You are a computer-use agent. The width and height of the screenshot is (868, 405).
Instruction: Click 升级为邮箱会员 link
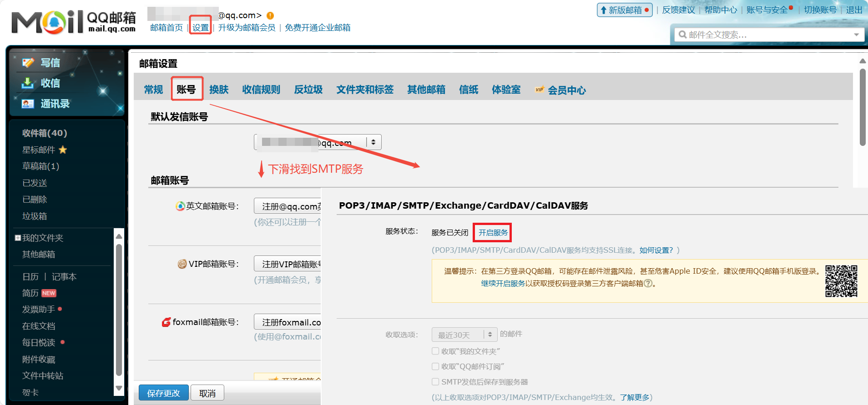(x=247, y=28)
